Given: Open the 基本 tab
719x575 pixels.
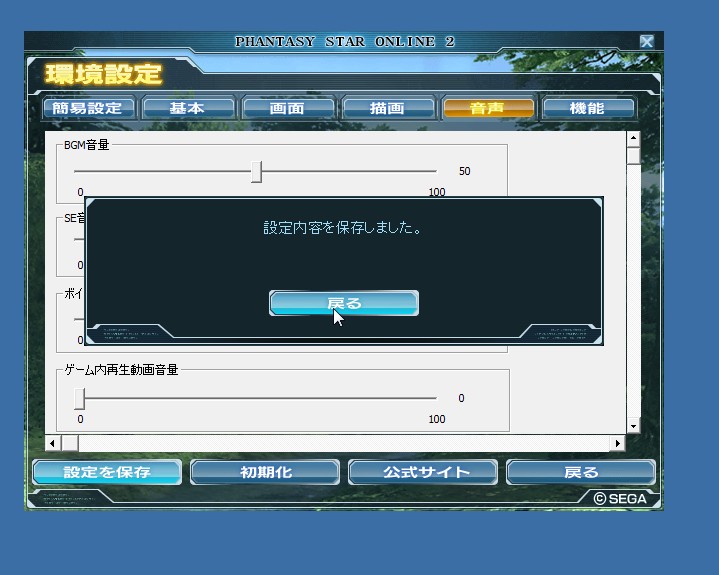Looking at the screenshot, I should click(x=187, y=108).
